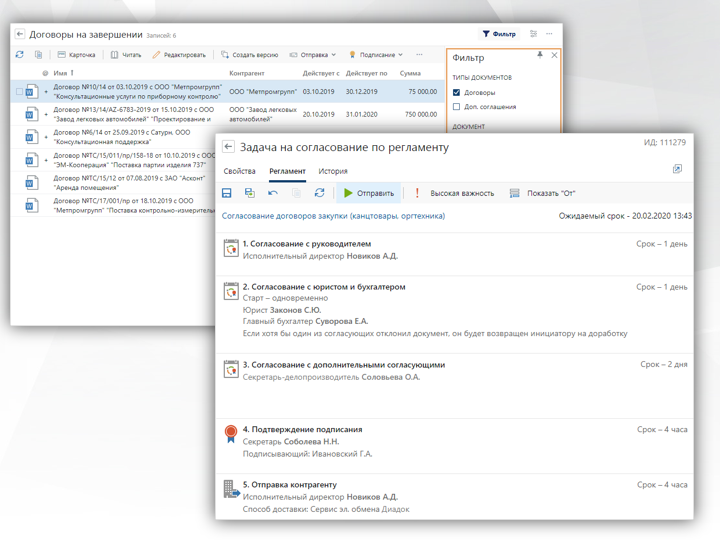Open the Подписание dropdown

pyautogui.click(x=376, y=55)
